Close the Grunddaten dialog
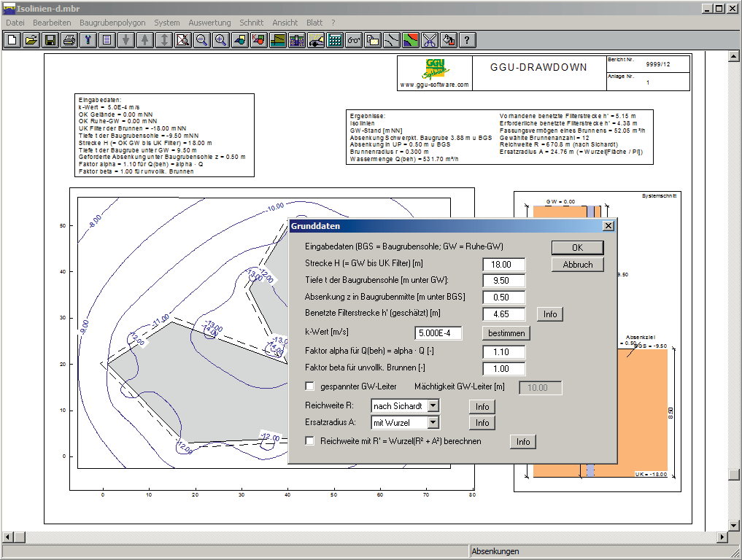This screenshot has width=742, height=560. point(608,226)
